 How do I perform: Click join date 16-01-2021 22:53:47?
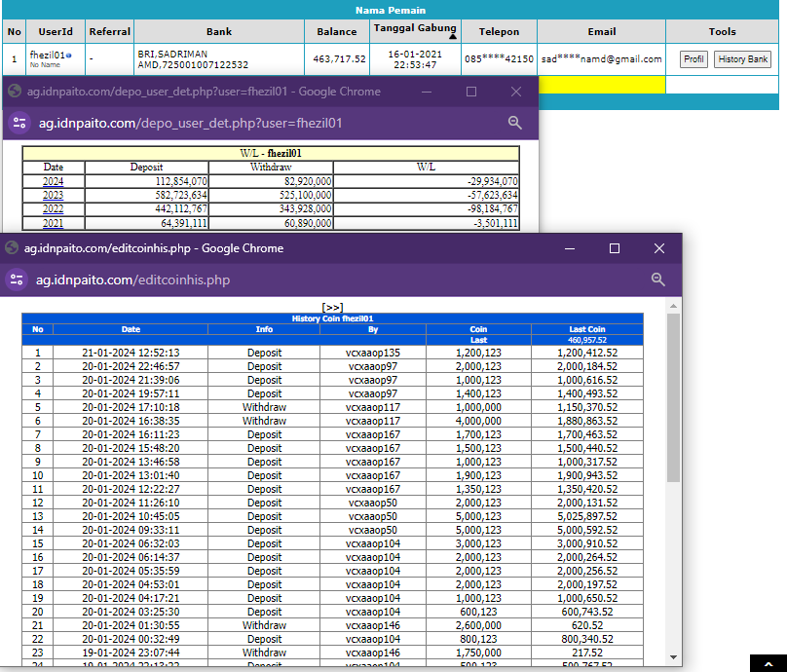(415, 59)
